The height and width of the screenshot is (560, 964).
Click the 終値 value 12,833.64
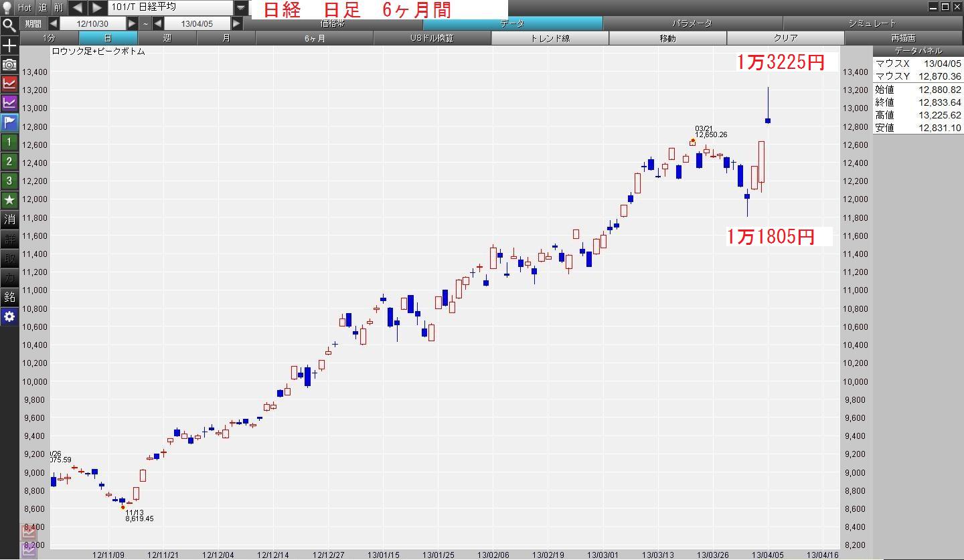click(x=939, y=102)
